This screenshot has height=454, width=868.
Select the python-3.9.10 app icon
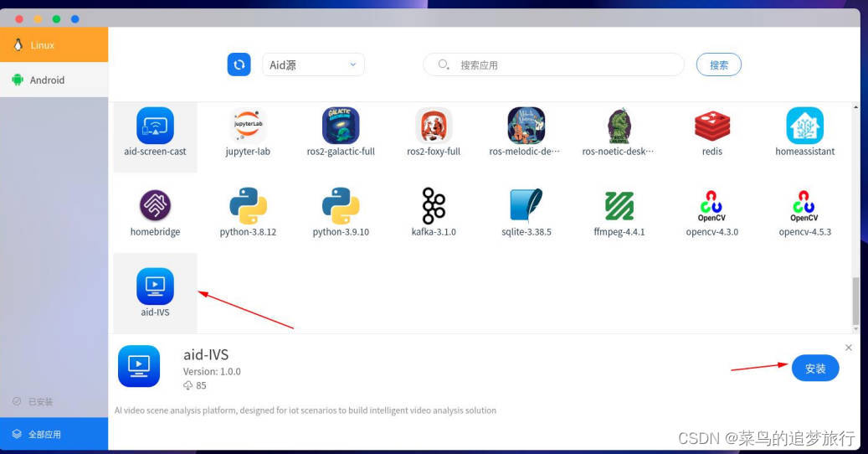tap(341, 205)
